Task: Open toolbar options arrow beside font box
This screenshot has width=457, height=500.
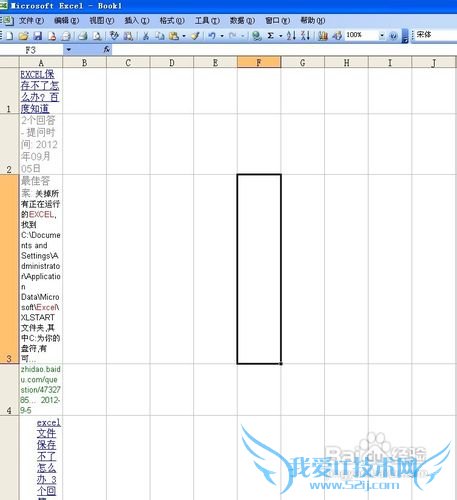Action: pyautogui.click(x=405, y=36)
